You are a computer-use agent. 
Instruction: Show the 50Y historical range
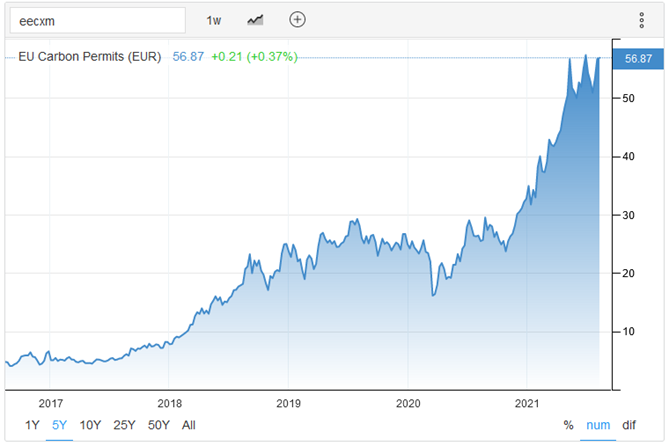coord(159,425)
